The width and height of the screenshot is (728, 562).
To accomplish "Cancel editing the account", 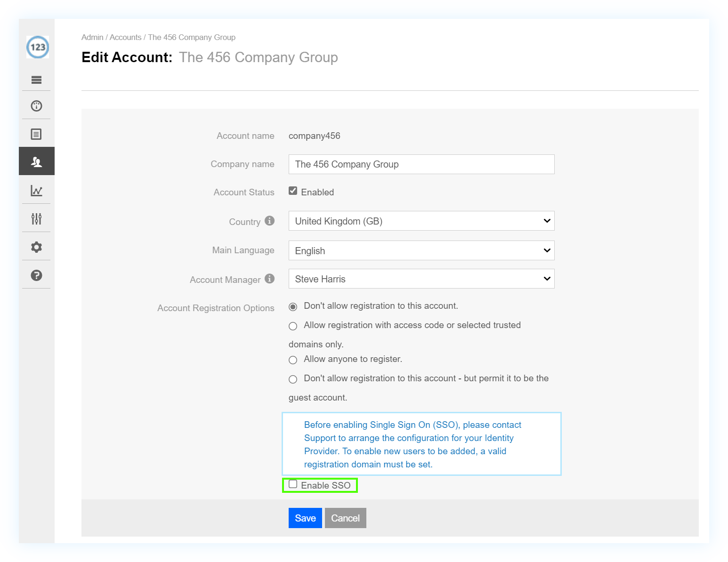I will 346,518.
